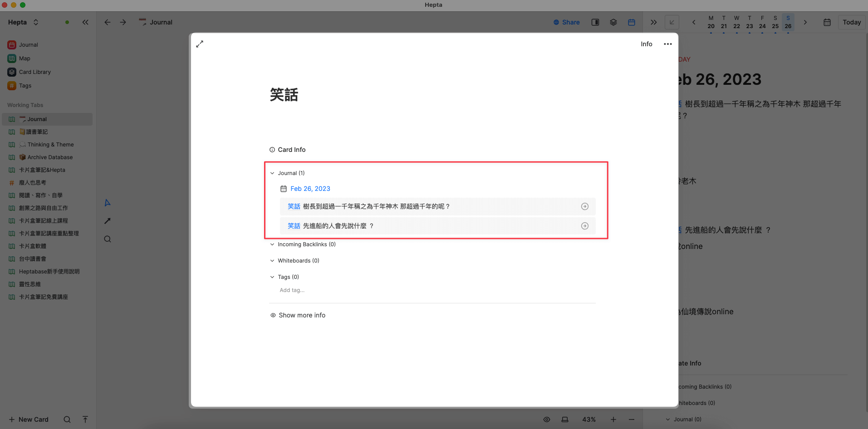Show more info in card panel
The width and height of the screenshot is (868, 429).
(302, 315)
